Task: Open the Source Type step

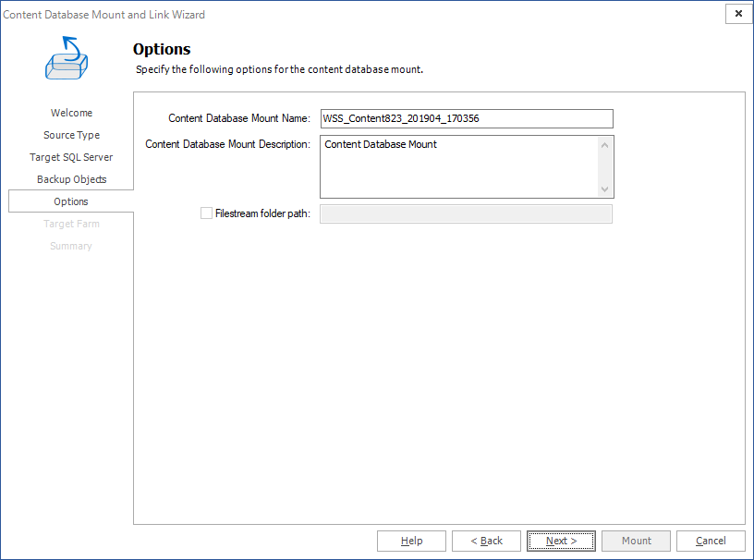Action: (71, 135)
